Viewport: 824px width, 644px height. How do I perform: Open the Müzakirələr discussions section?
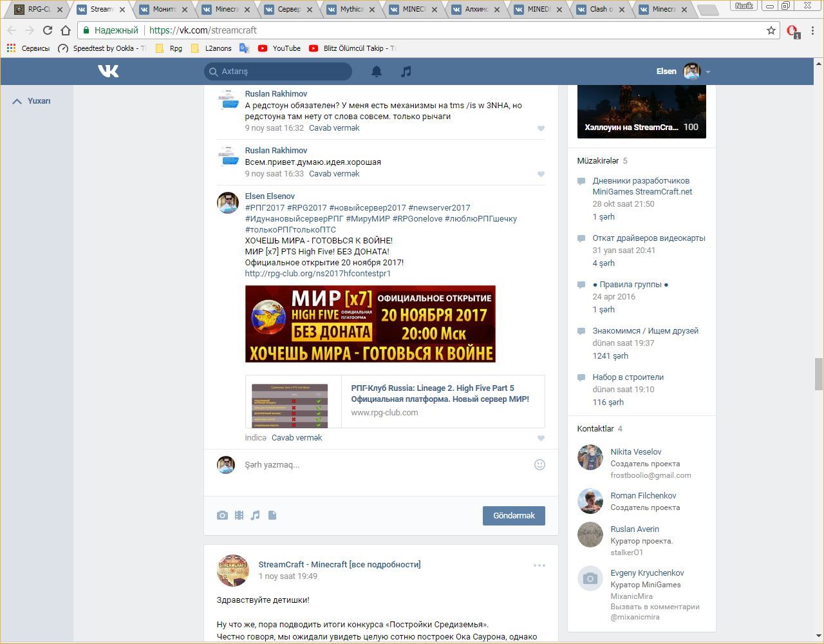click(x=598, y=161)
